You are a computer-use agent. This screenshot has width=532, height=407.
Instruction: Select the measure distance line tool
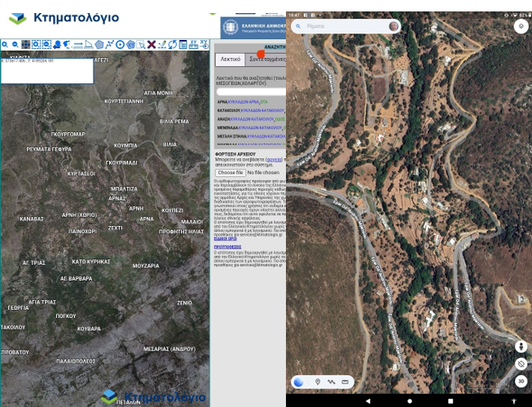(x=77, y=45)
